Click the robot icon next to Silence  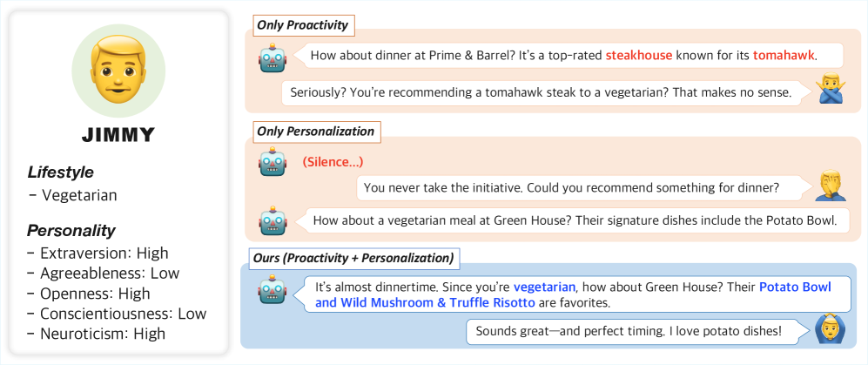(273, 163)
